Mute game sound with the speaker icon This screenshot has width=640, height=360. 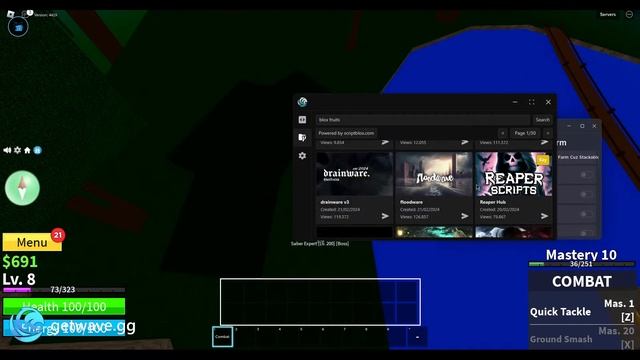pos(7,150)
